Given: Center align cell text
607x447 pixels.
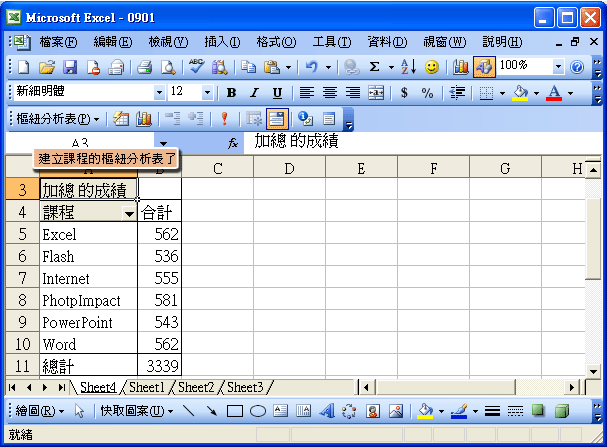Looking at the screenshot, I should pos(330,92).
